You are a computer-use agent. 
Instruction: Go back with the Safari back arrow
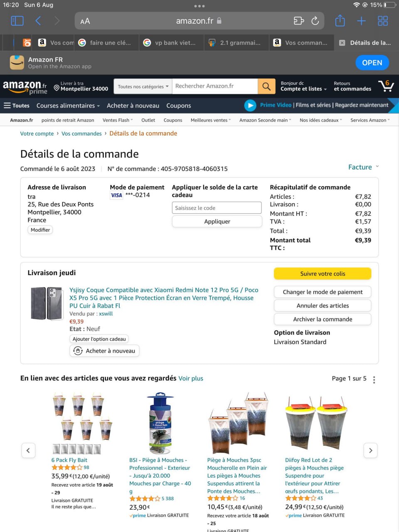pyautogui.click(x=38, y=21)
